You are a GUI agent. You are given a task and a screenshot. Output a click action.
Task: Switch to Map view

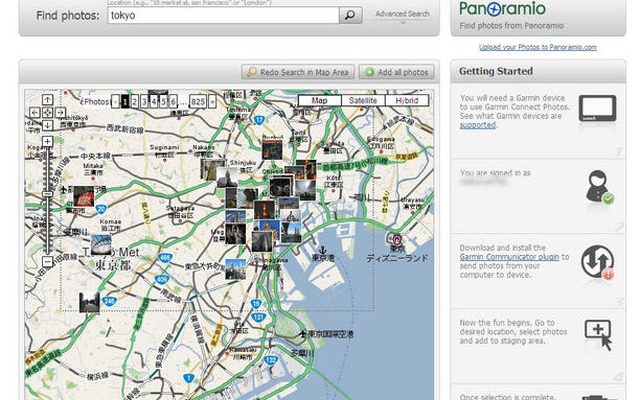[320, 100]
